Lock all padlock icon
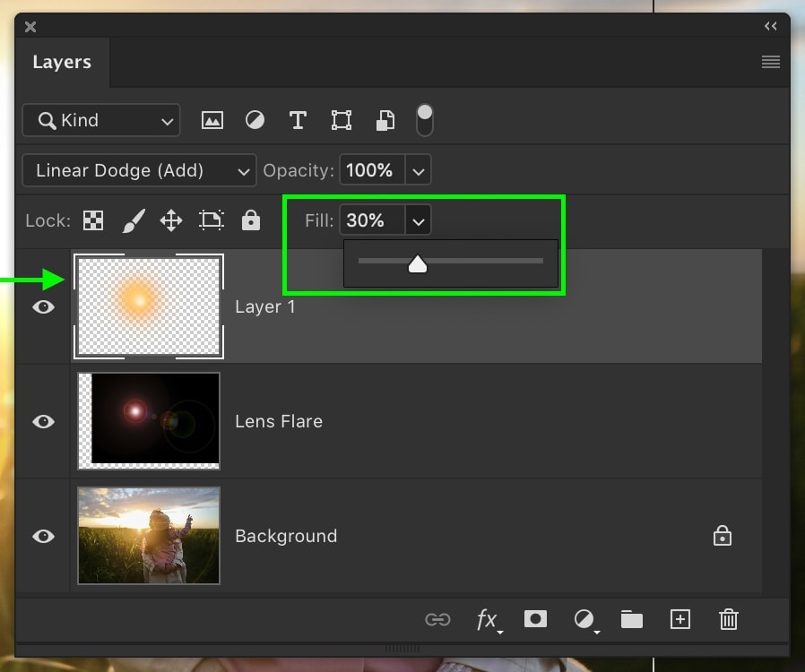Image resolution: width=805 pixels, height=672 pixels. [x=250, y=220]
